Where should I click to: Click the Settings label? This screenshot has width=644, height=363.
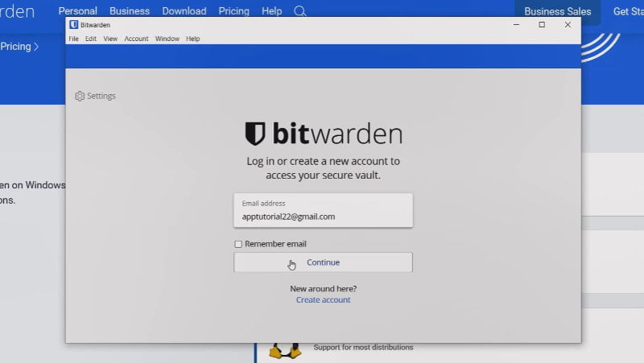(x=101, y=96)
